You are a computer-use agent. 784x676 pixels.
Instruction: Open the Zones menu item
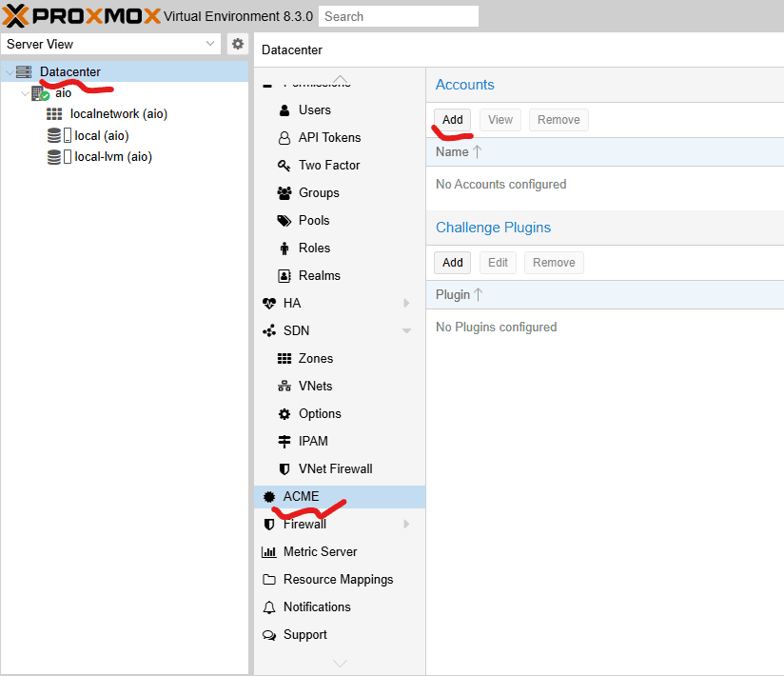[316, 358]
